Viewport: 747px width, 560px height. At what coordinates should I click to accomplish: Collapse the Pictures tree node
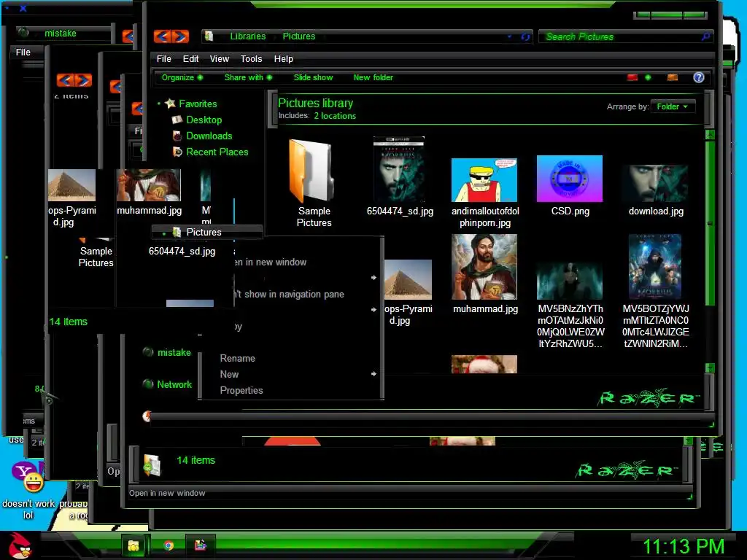164,233
